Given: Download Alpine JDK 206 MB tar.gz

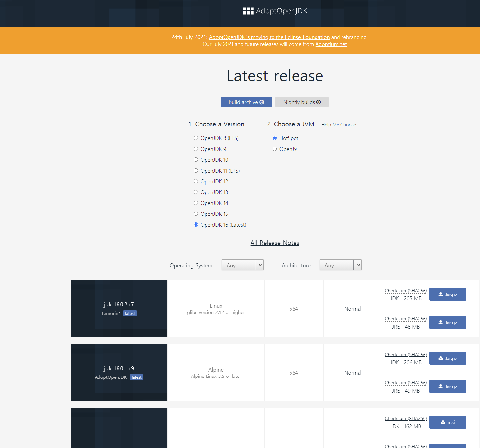Looking at the screenshot, I should (448, 358).
